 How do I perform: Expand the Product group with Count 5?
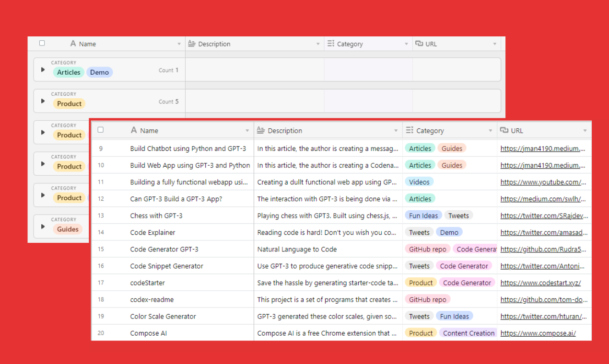(43, 101)
